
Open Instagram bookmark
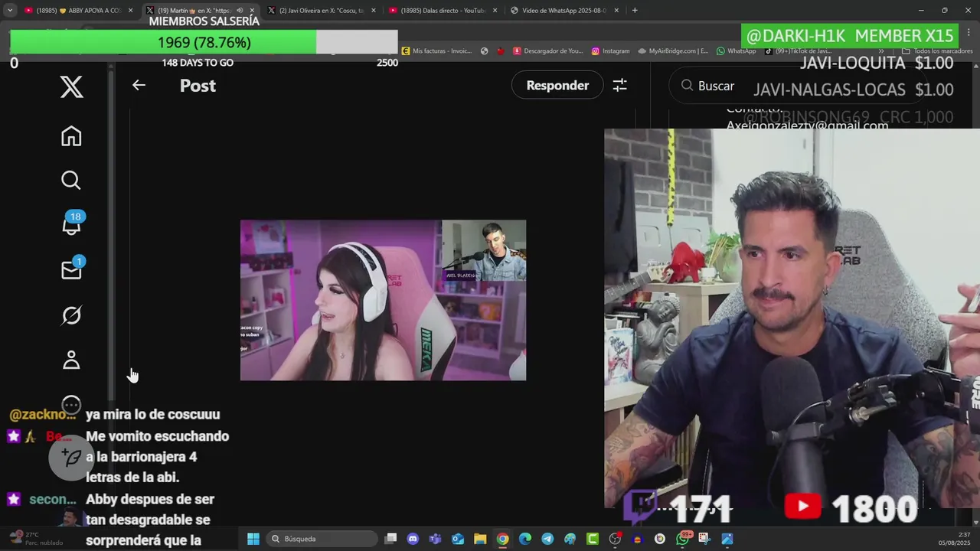(x=610, y=51)
